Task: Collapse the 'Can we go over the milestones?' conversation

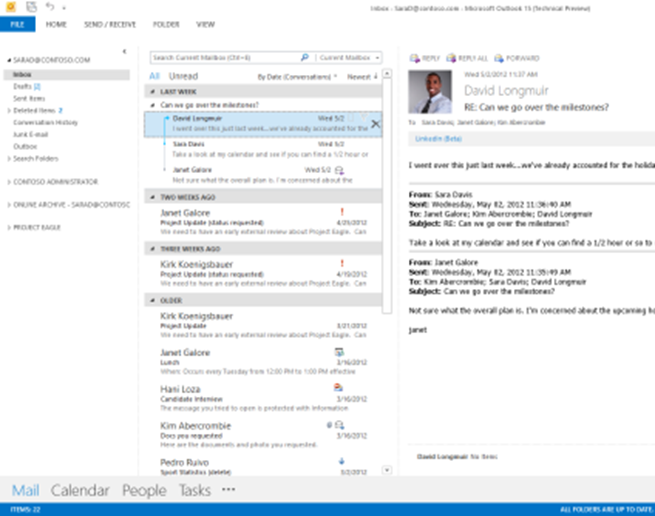Action: [x=152, y=105]
